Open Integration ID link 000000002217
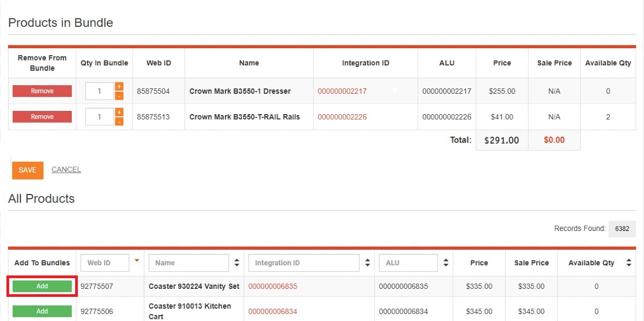 [342, 91]
